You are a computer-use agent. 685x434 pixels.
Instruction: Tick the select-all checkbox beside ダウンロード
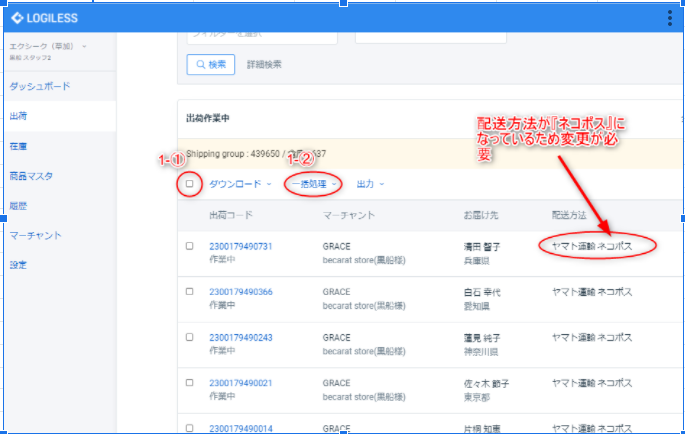click(190, 184)
